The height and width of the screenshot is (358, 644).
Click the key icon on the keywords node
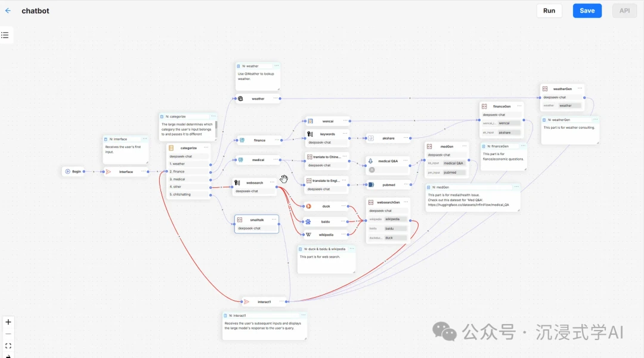click(x=309, y=134)
